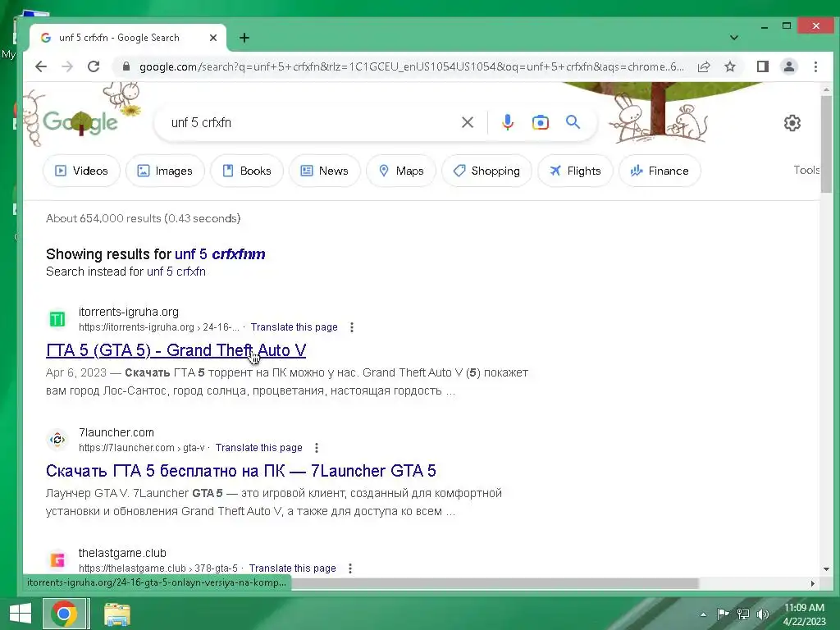
Task: Open Chrome three-dot menu
Action: (815, 66)
